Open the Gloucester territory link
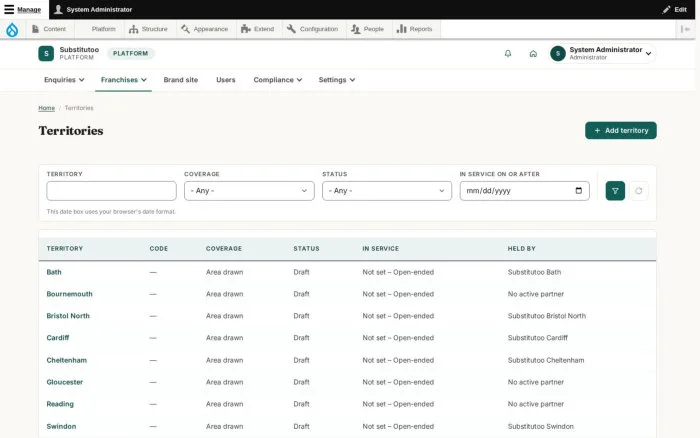 click(65, 382)
